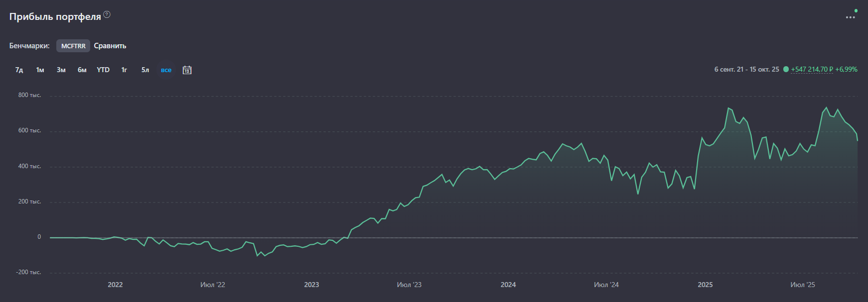Screen dimensions: 868x302
Task: Click the +6,99% percentage return
Action: (846, 70)
